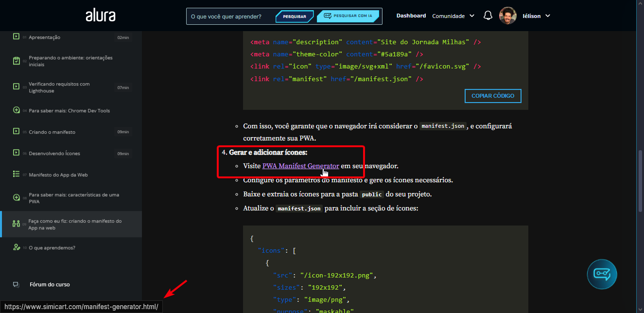Click the COPIAR CÓDIGO button
The width and height of the screenshot is (644, 313).
493,96
